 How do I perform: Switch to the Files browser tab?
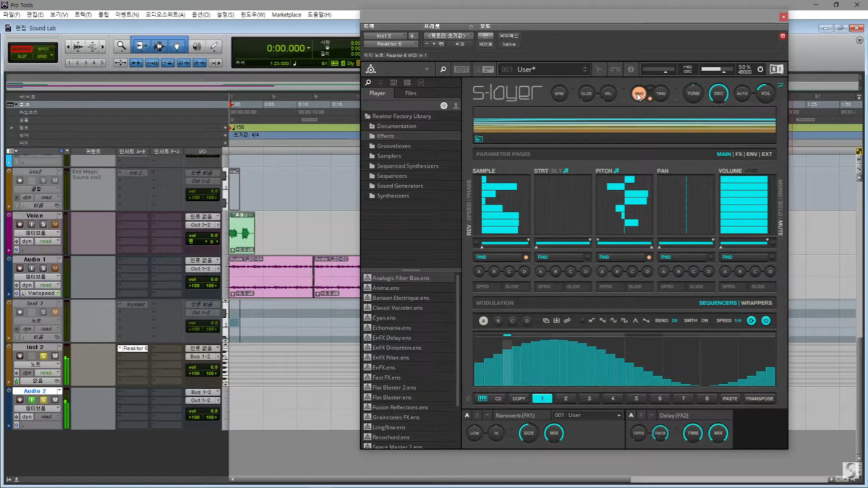(410, 93)
